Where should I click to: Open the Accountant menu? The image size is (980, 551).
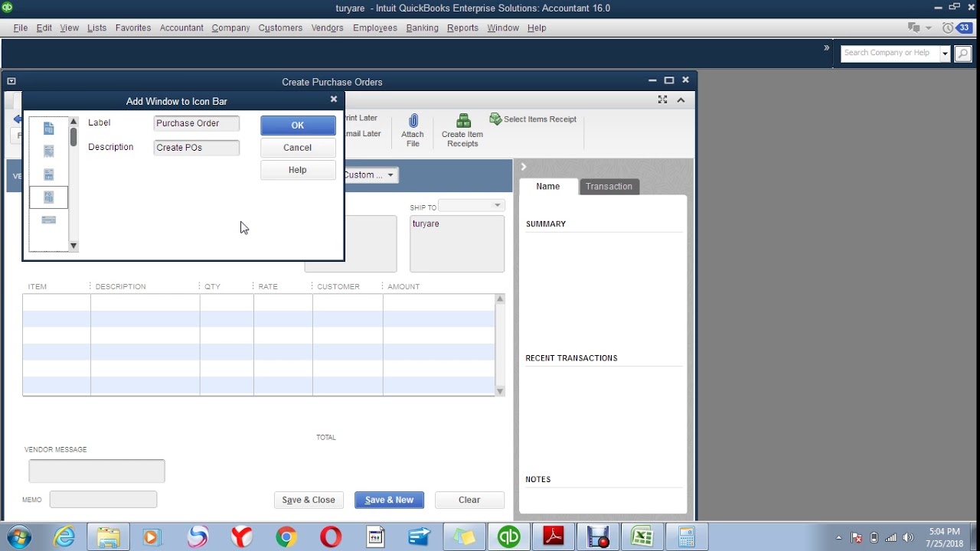pos(181,28)
